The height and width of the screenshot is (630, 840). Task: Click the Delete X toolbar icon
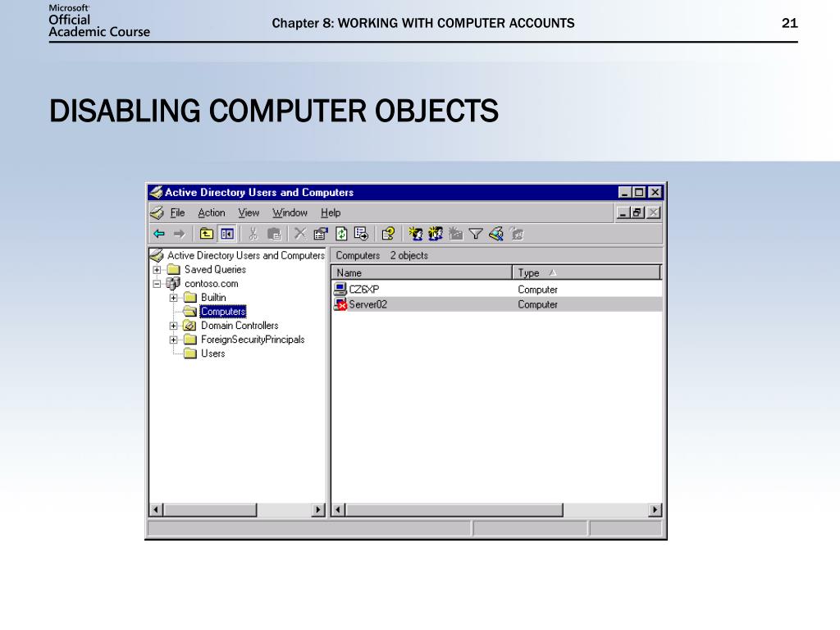[x=300, y=234]
